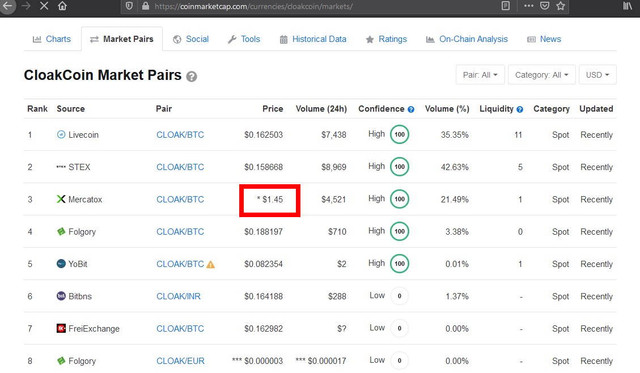This screenshot has height=373, width=640.
Task: Click Folgory logo in the CLOAK/BTC row
Action: point(61,231)
